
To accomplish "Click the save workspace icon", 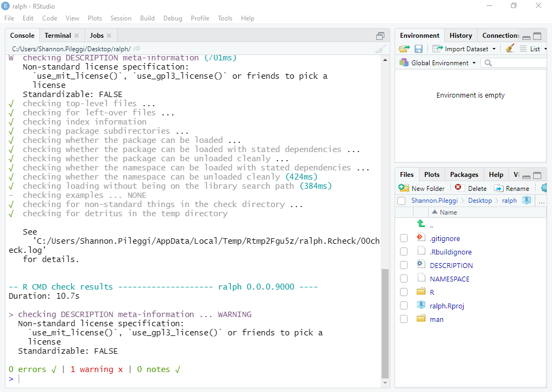I will pyautogui.click(x=418, y=49).
